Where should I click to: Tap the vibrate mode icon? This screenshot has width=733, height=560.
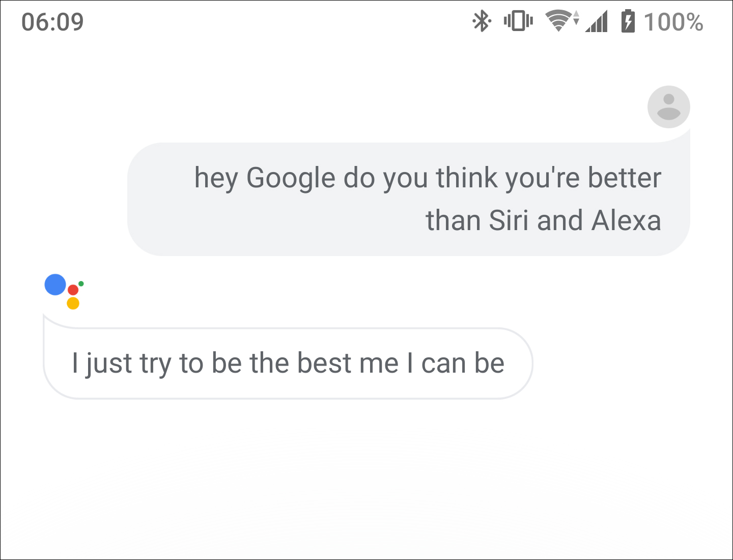518,21
